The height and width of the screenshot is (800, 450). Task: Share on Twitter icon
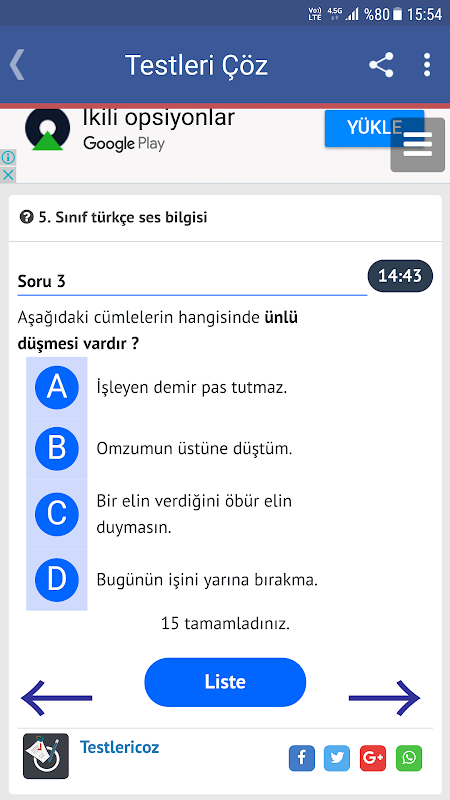[337, 758]
